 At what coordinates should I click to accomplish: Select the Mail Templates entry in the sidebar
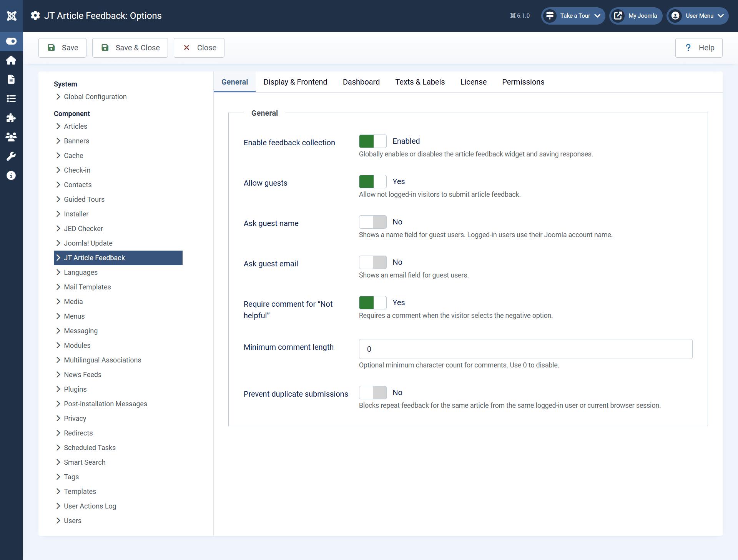coord(87,287)
